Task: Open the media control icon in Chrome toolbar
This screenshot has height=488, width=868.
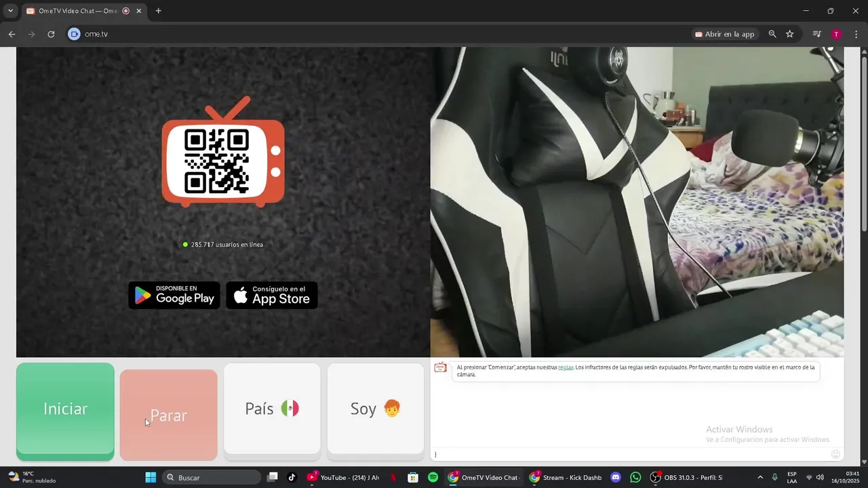Action: pyautogui.click(x=817, y=34)
